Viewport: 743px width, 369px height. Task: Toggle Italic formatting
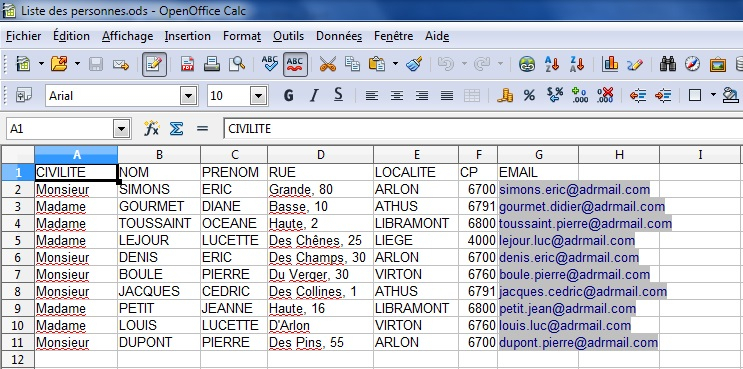coord(313,96)
